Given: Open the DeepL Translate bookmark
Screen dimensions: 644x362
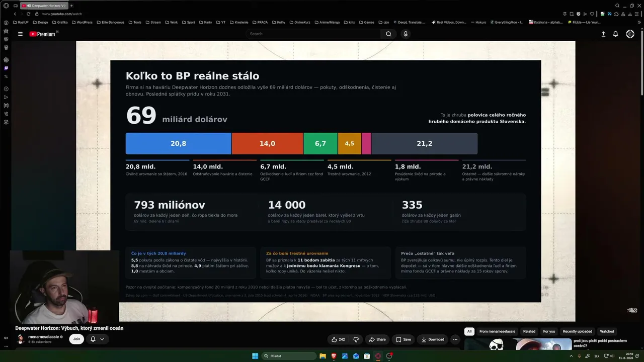Looking at the screenshot, I should pyautogui.click(x=410, y=22).
